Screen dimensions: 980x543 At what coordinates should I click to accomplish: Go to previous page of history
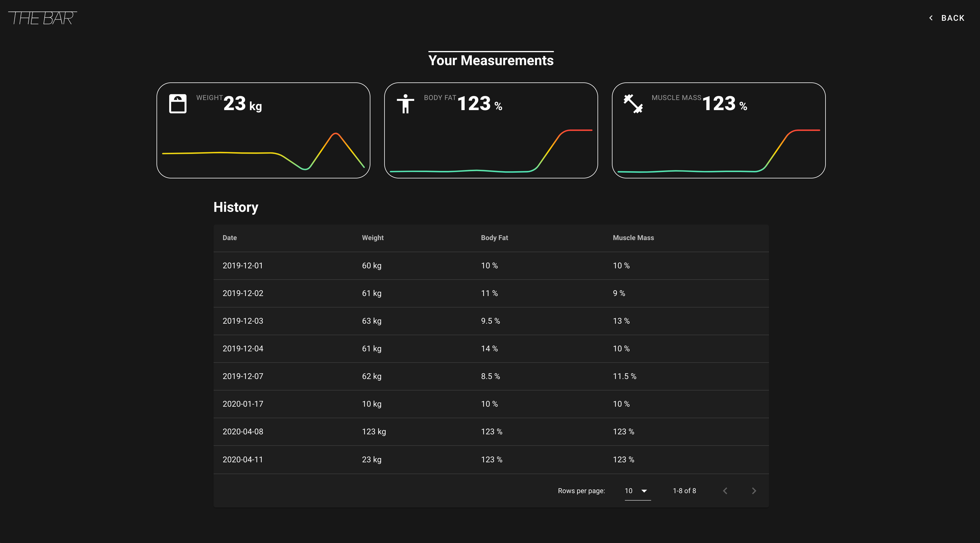pyautogui.click(x=725, y=491)
